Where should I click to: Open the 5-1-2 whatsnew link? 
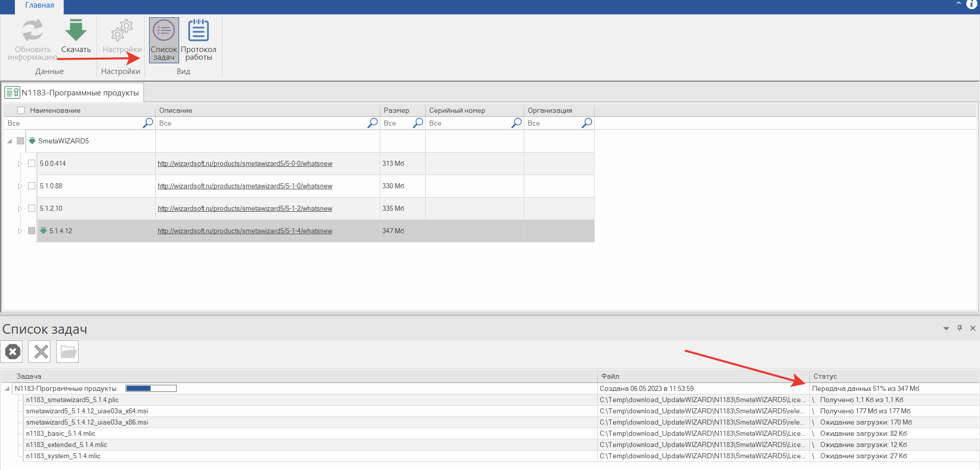point(245,208)
